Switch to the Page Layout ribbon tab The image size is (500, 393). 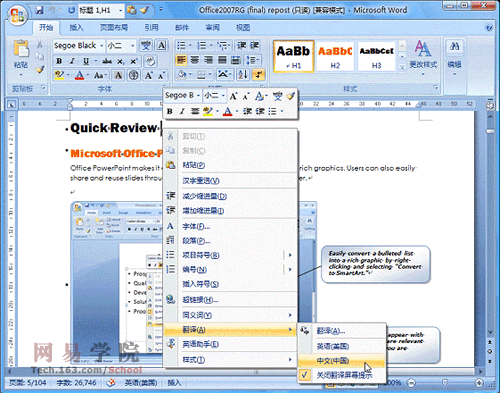pos(114,27)
